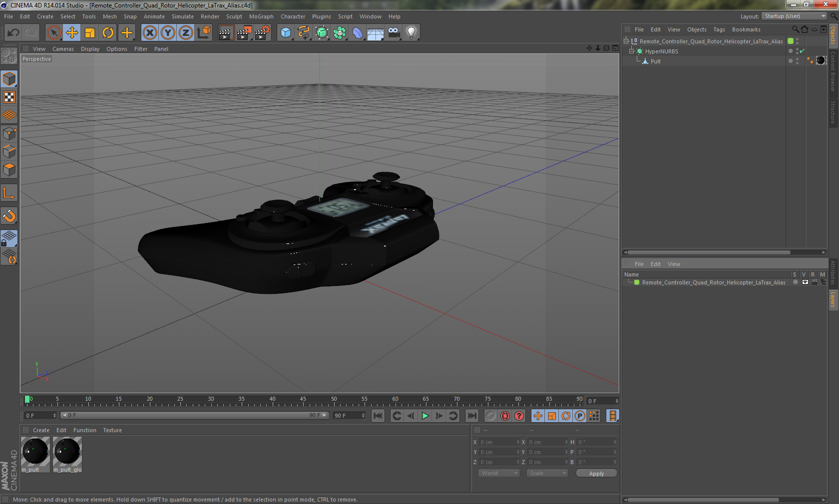Switch to Texture mode icon
This screenshot has width=839, height=504.
(x=9, y=97)
